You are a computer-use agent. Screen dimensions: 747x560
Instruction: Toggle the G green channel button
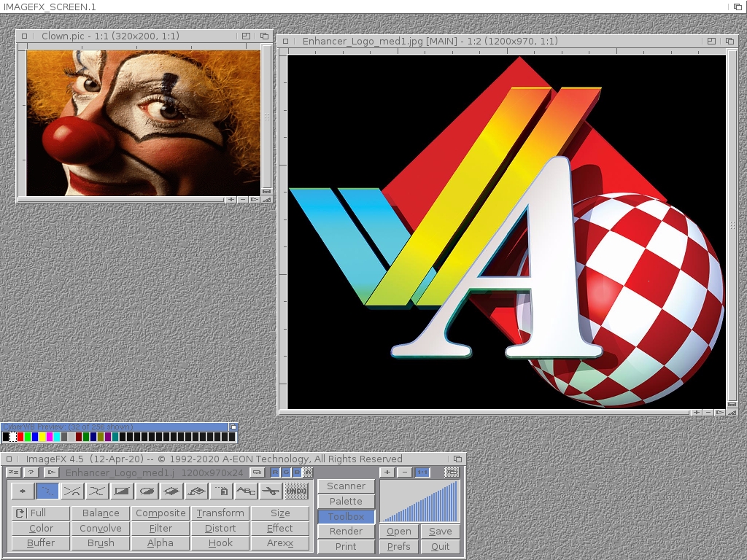286,472
